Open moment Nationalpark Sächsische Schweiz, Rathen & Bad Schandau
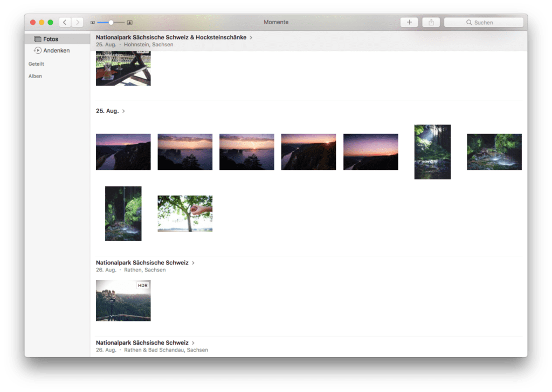This screenshot has height=392, width=552. point(142,343)
